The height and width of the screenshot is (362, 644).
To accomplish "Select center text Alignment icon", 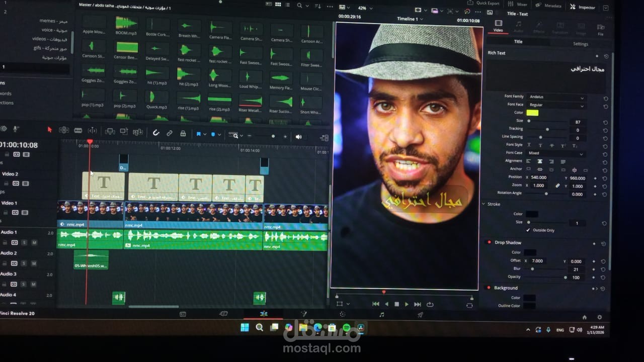I will point(540,161).
